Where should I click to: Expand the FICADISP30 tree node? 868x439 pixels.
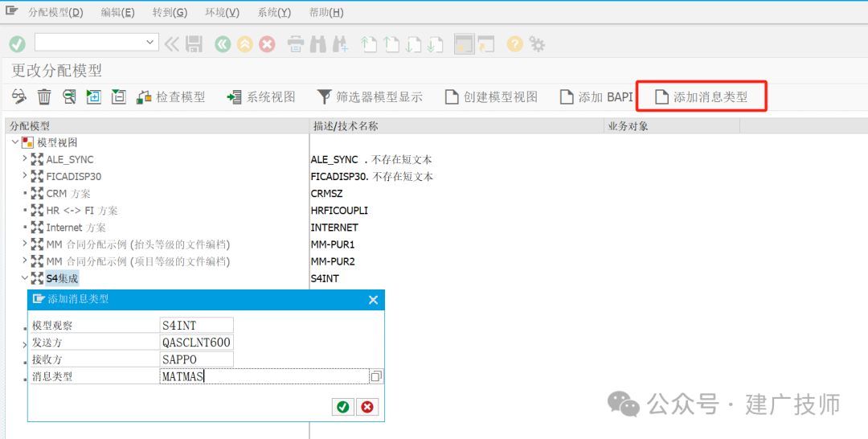pyautogui.click(x=24, y=176)
